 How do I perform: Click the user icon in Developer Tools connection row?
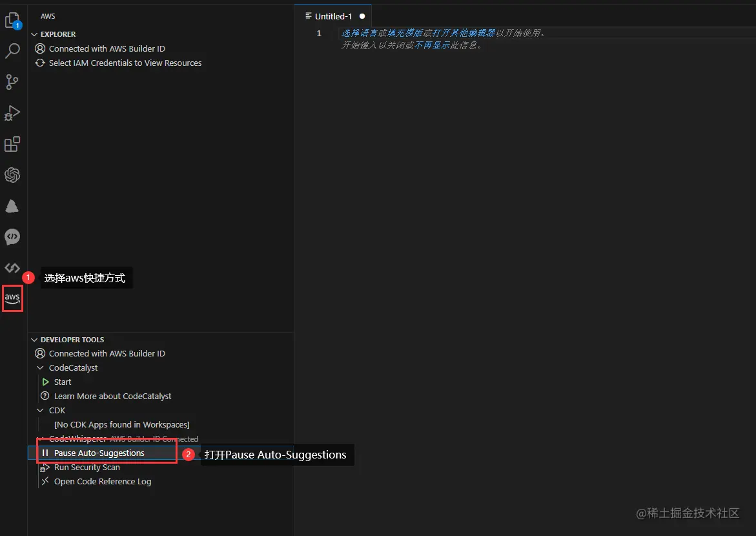tap(40, 354)
